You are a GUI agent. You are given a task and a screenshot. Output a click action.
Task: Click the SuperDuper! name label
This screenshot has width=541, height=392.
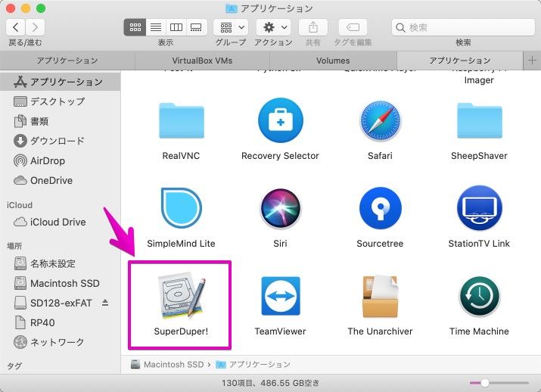[x=181, y=331]
